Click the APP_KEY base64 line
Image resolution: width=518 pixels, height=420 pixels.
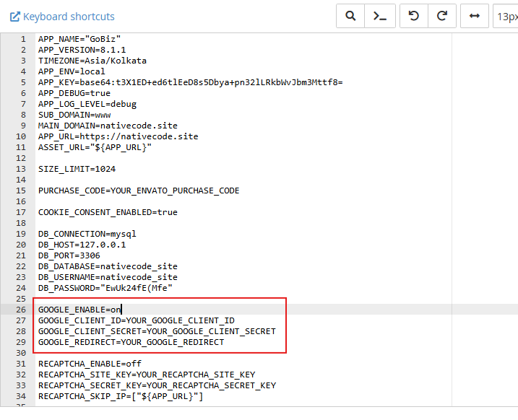pyautogui.click(x=189, y=82)
